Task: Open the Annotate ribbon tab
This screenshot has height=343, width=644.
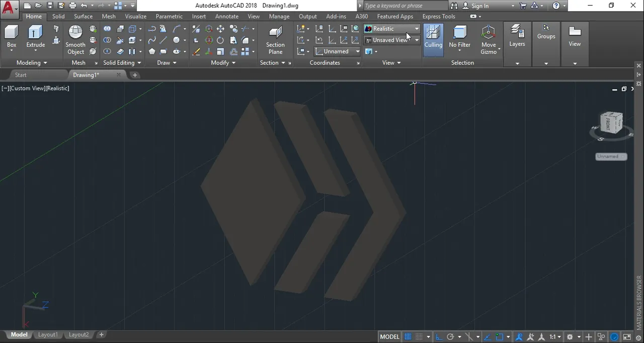Action: tap(227, 16)
